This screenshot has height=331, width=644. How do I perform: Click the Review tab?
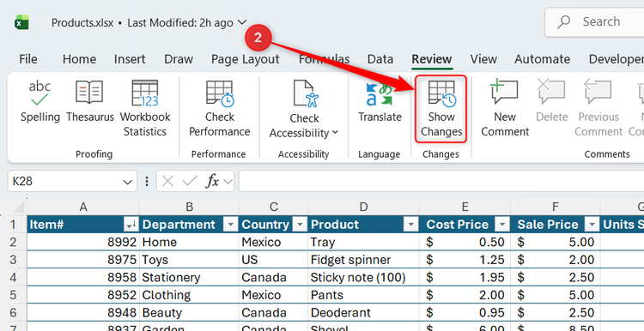432,59
